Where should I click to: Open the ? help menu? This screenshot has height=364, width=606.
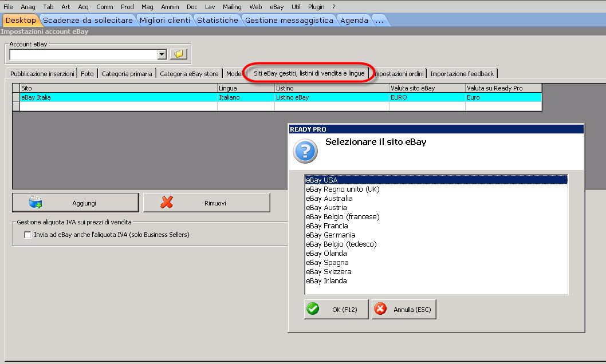tap(334, 7)
